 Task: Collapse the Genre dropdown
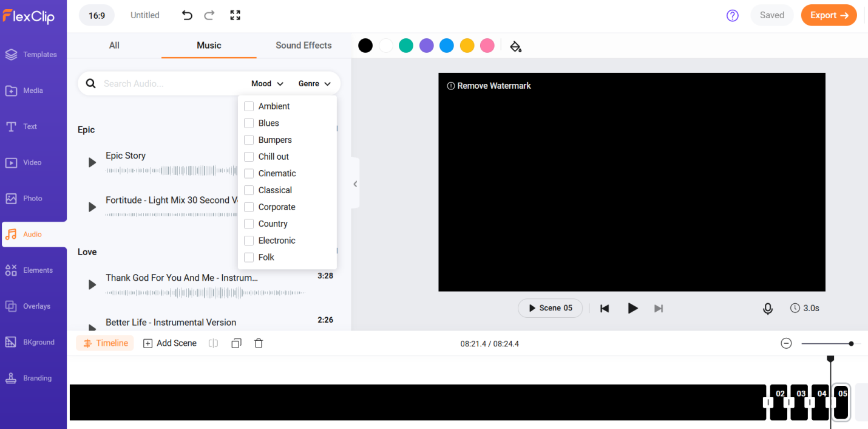pyautogui.click(x=314, y=84)
